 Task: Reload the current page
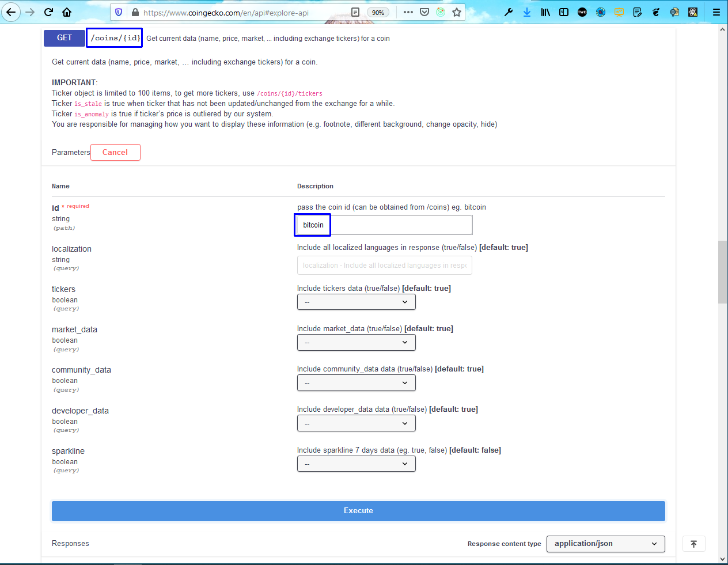point(48,12)
